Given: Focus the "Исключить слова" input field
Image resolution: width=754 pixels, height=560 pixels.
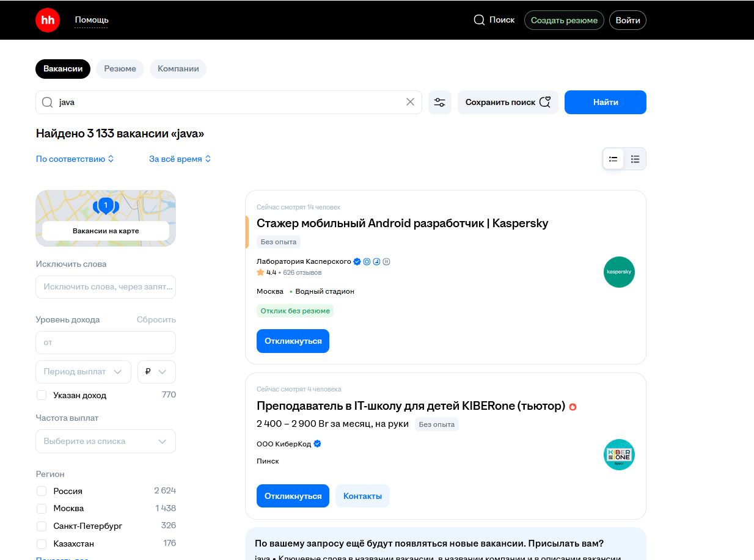Looking at the screenshot, I should coord(106,287).
